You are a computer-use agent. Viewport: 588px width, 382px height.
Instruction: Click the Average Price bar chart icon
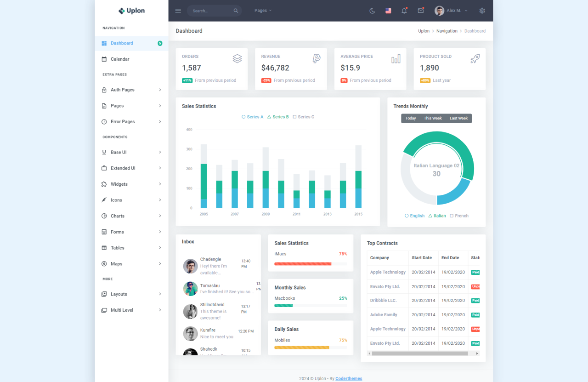[x=396, y=58]
